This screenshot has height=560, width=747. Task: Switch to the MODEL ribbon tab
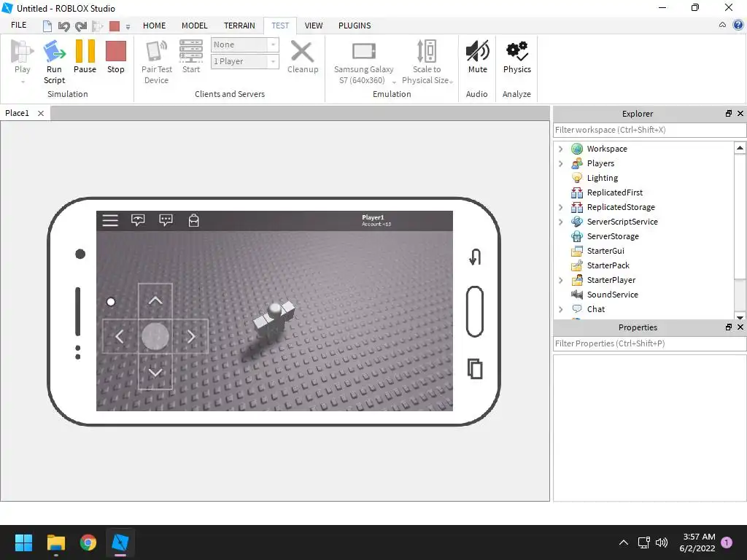194,26
